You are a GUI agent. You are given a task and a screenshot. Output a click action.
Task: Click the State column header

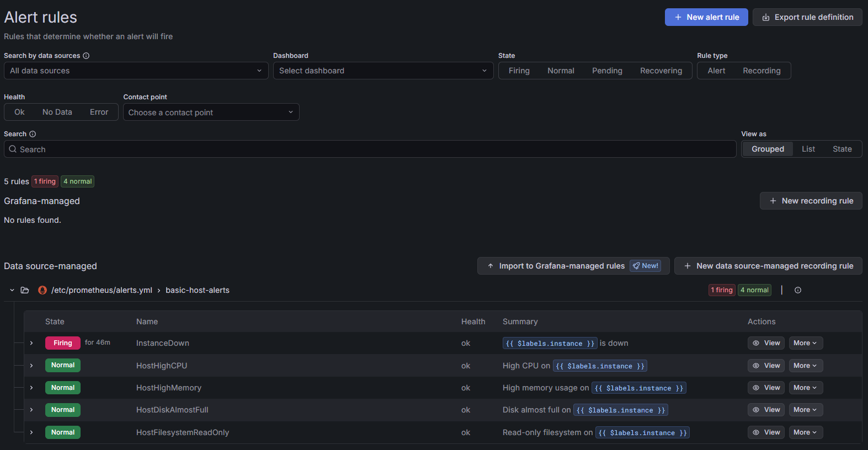click(55, 322)
